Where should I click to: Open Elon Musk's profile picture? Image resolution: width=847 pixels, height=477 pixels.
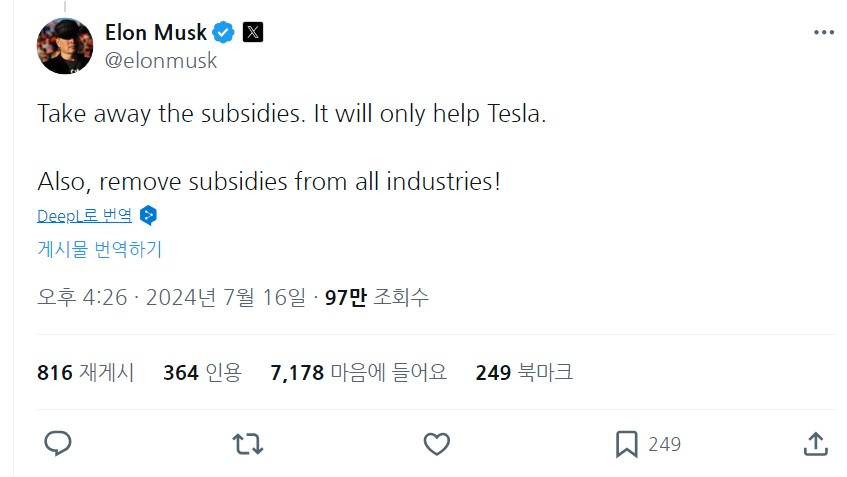(x=65, y=46)
